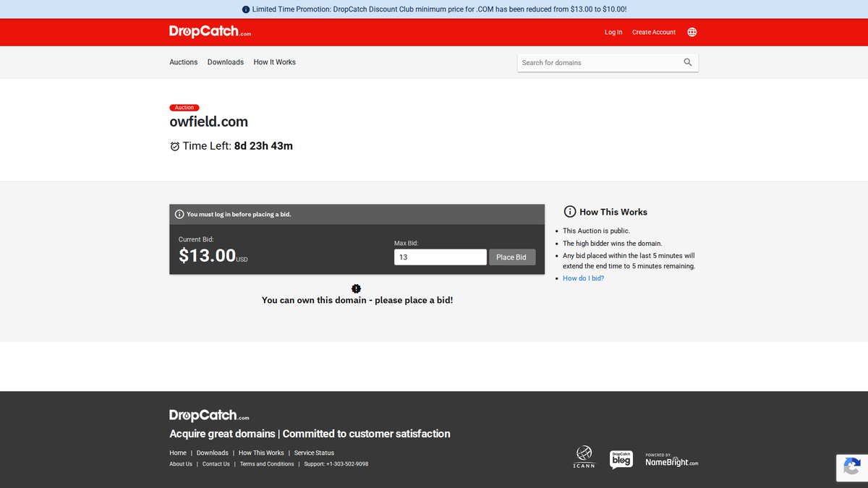Click the footer DropCatch logo

click(x=209, y=415)
